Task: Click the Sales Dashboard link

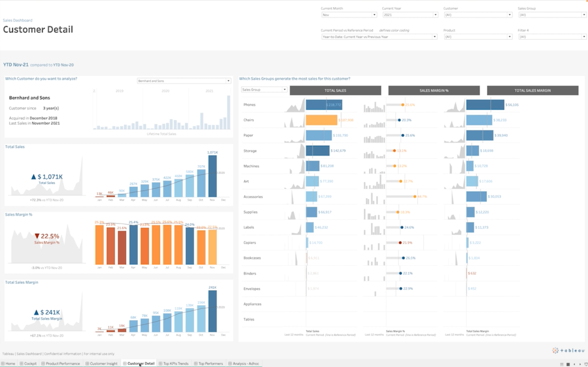Action: [18, 20]
